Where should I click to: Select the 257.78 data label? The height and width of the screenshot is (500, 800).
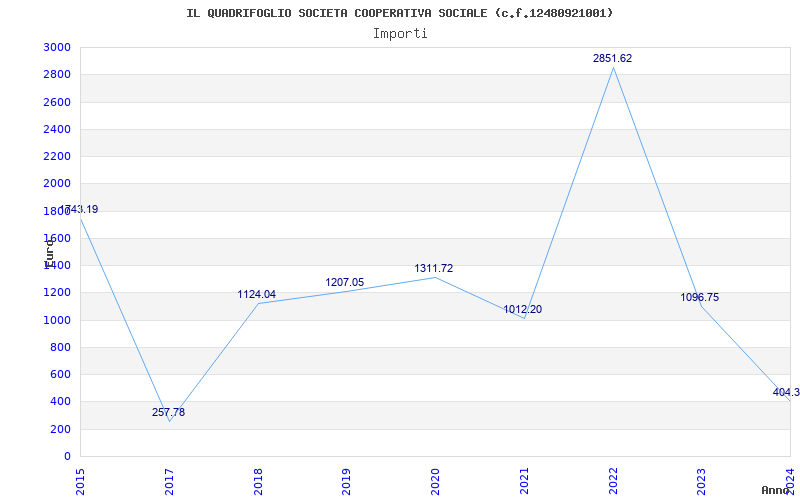168,412
